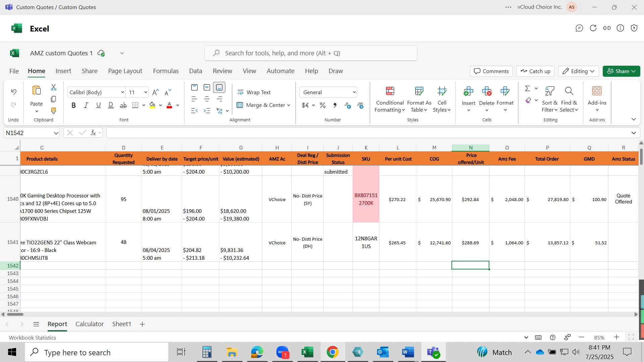Click the Catch up button
Image resolution: width=644 pixels, height=362 pixels.
click(536, 71)
